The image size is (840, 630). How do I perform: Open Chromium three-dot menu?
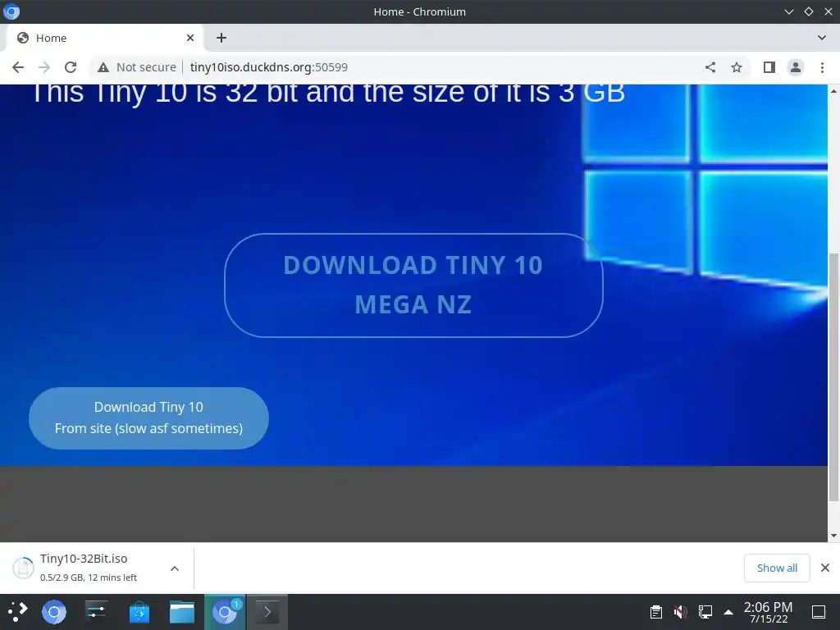[822, 67]
